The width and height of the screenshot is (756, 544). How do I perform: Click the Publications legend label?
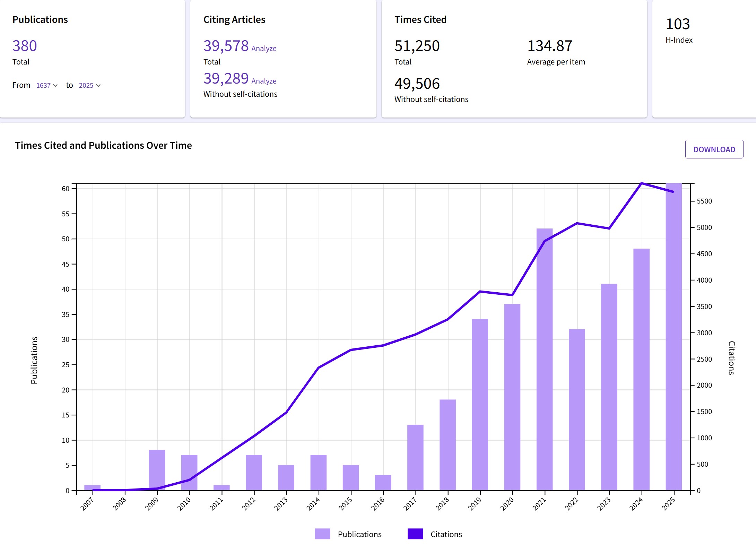pyautogui.click(x=359, y=534)
